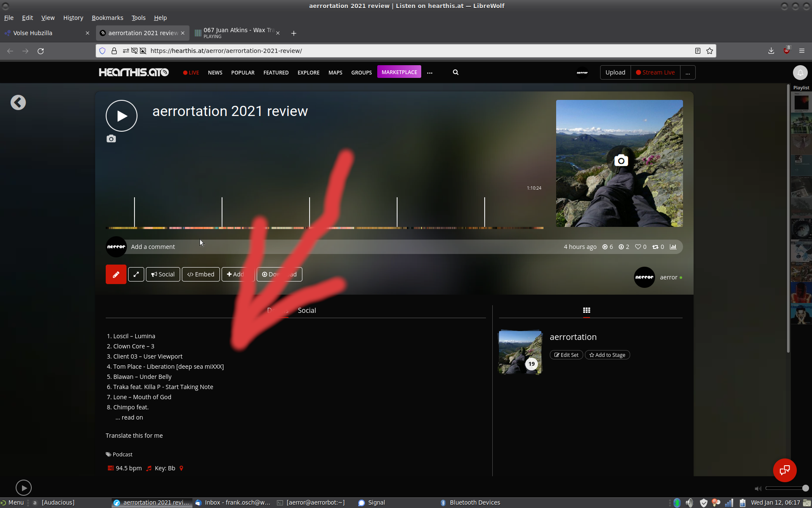Click the expand fullscreen arrows icon
812x508 pixels.
[x=136, y=274]
